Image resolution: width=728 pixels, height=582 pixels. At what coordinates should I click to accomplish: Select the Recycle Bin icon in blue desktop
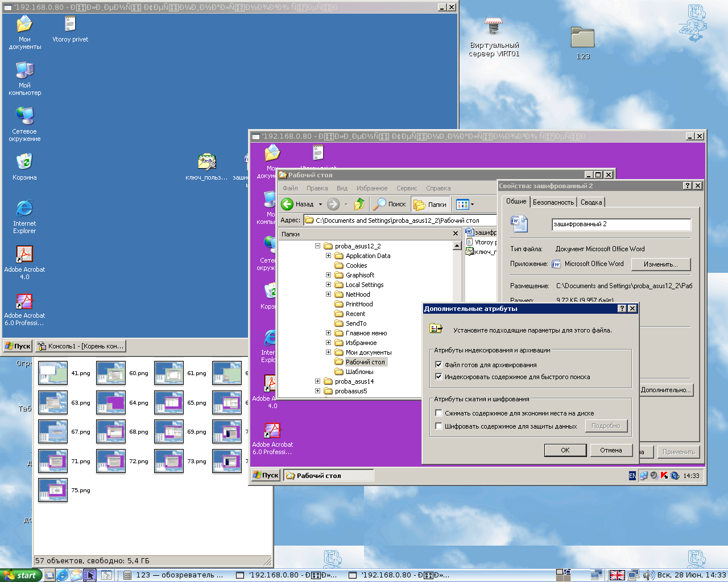click(x=24, y=162)
